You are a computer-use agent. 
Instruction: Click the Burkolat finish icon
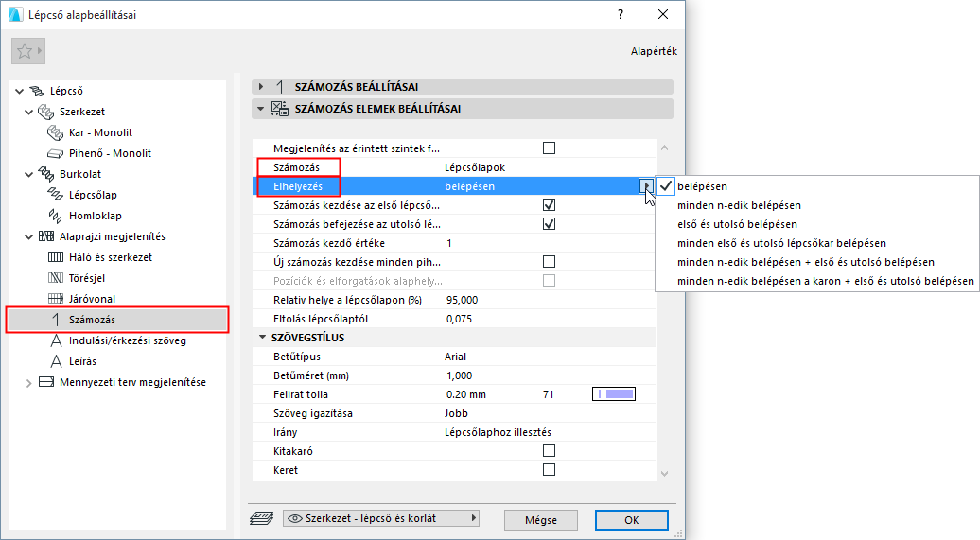tap(46, 174)
